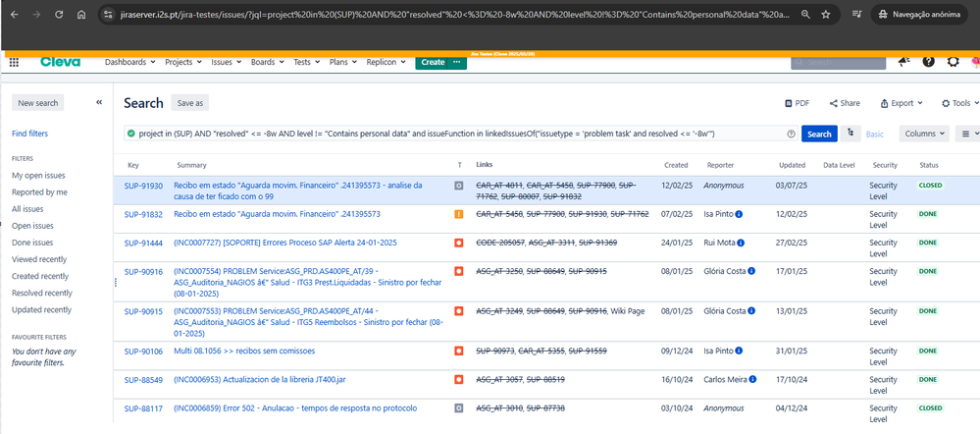
Task: Click CLOSED status of SUP-91930
Action: (x=931, y=186)
